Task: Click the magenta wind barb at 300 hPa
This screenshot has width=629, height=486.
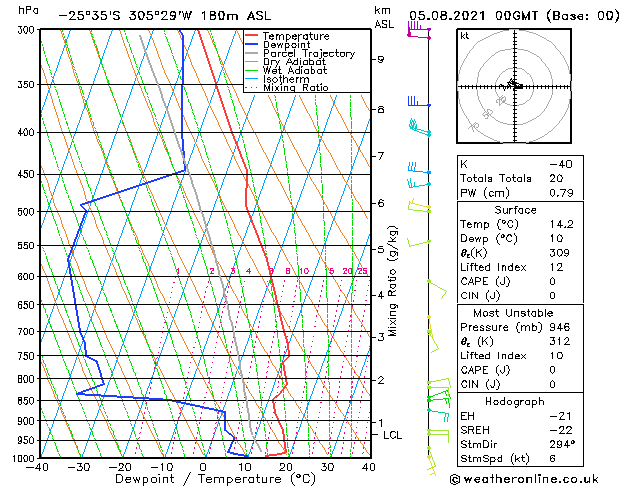Action: point(419,31)
